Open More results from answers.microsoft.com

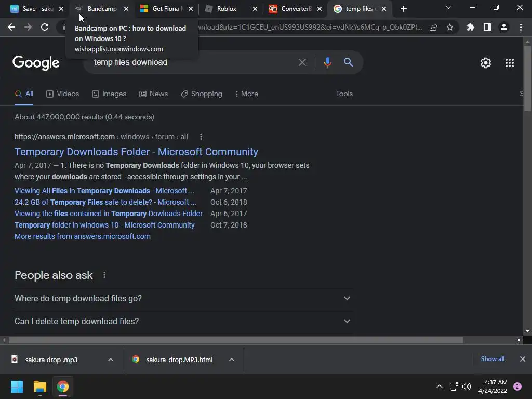coord(83,236)
